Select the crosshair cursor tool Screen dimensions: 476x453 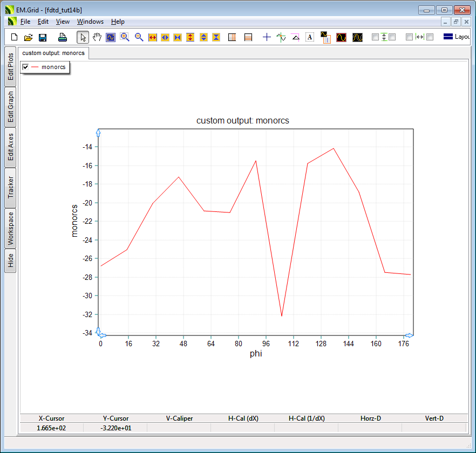tap(267, 37)
